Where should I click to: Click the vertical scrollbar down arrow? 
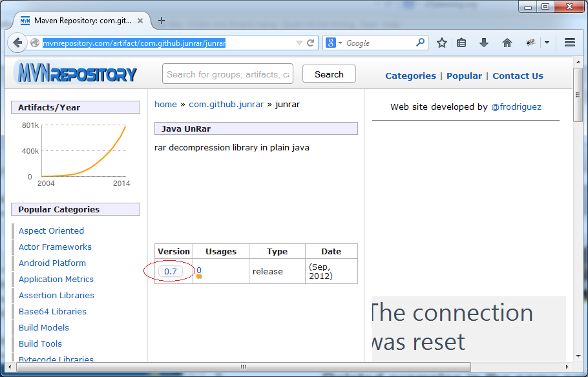click(578, 356)
